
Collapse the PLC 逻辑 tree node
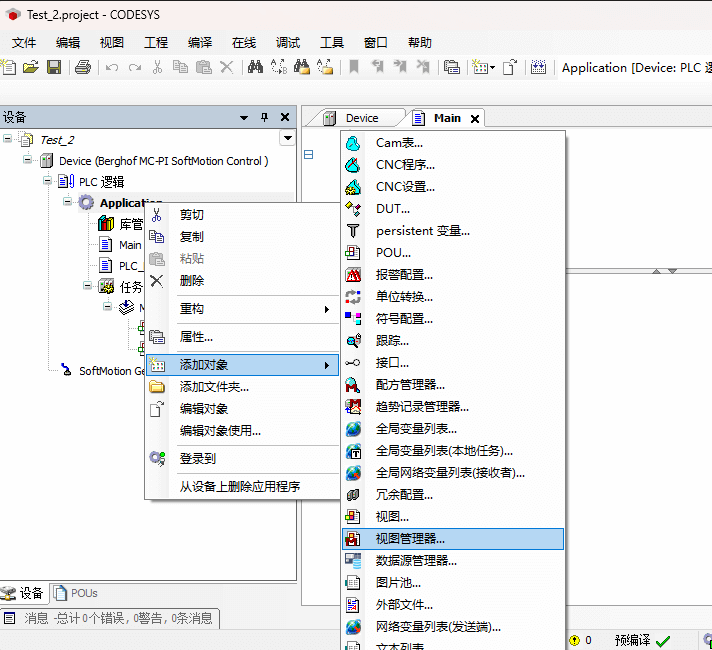(47, 182)
